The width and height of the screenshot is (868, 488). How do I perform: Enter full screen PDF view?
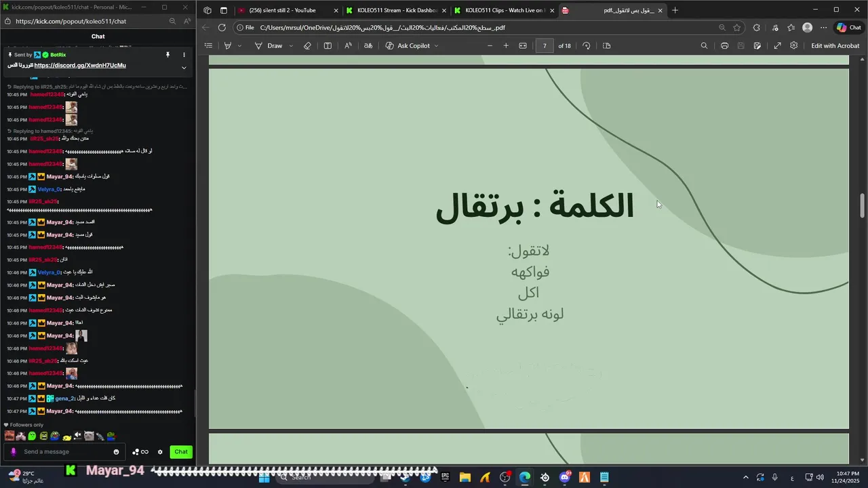(777, 45)
